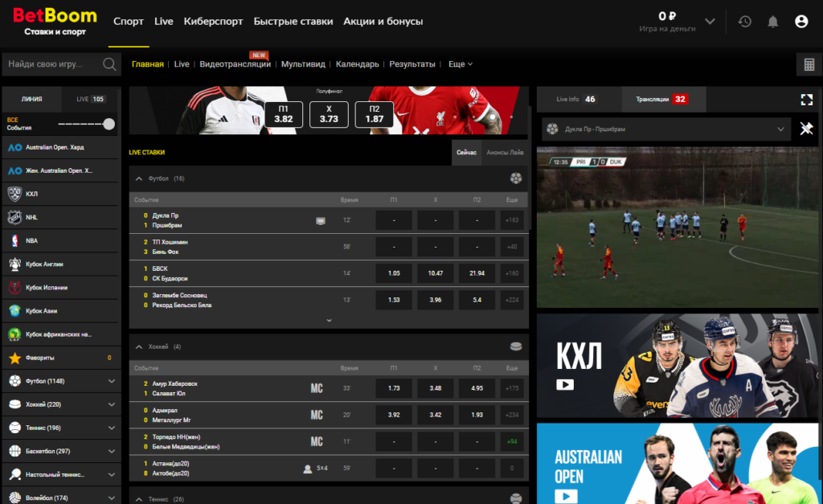Viewport: 823px width, 504px height.
Task: Toggle the ВСЕ События switch
Action: pos(87,124)
